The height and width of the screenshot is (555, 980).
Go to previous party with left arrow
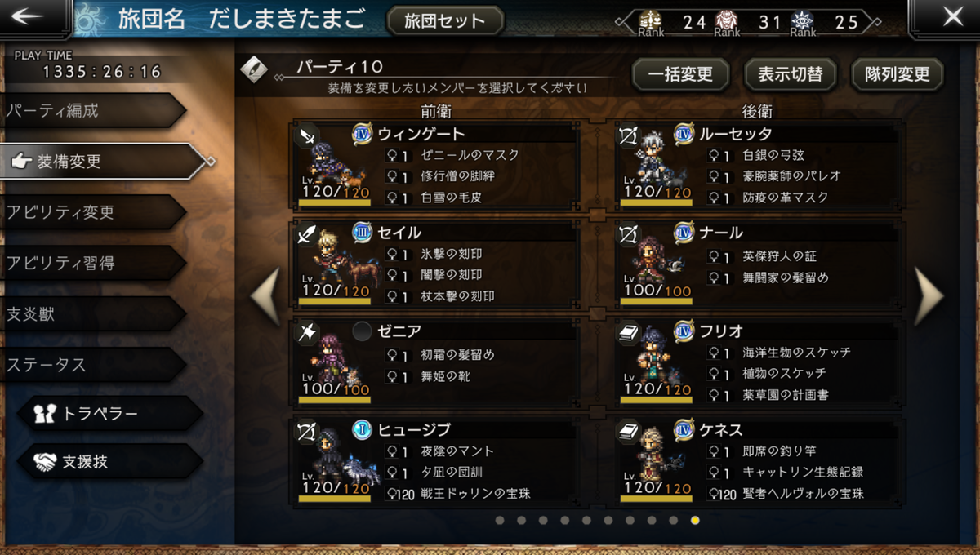(265, 297)
